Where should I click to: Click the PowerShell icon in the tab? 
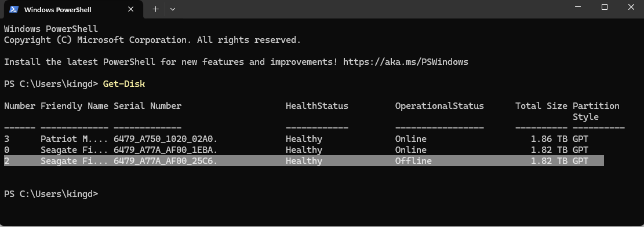tap(14, 9)
